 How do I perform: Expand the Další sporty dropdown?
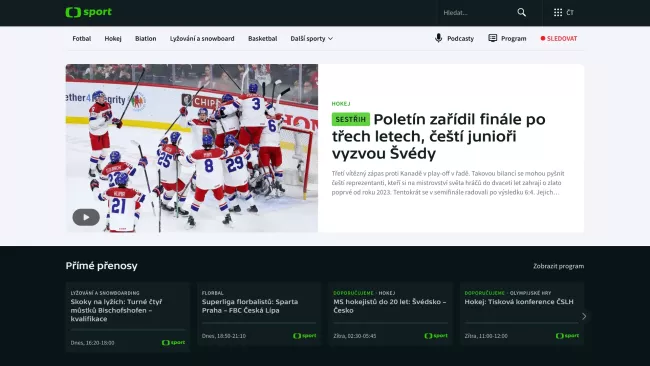(x=312, y=39)
